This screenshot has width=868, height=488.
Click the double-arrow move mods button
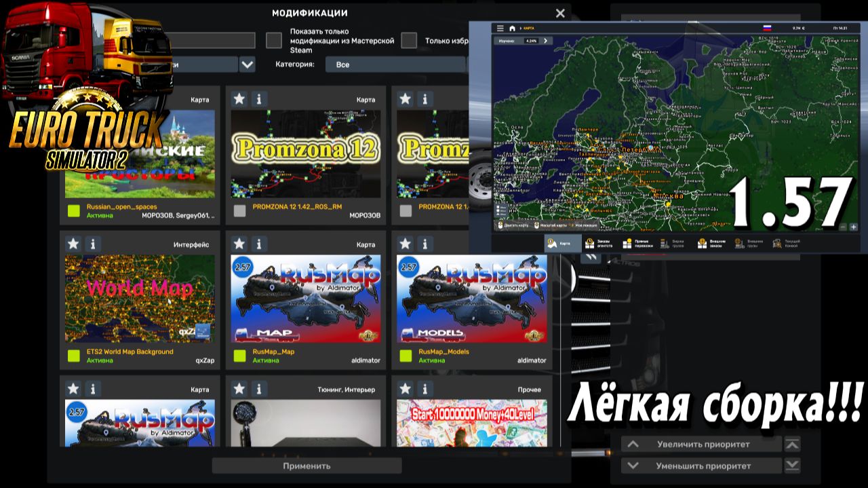click(x=591, y=258)
